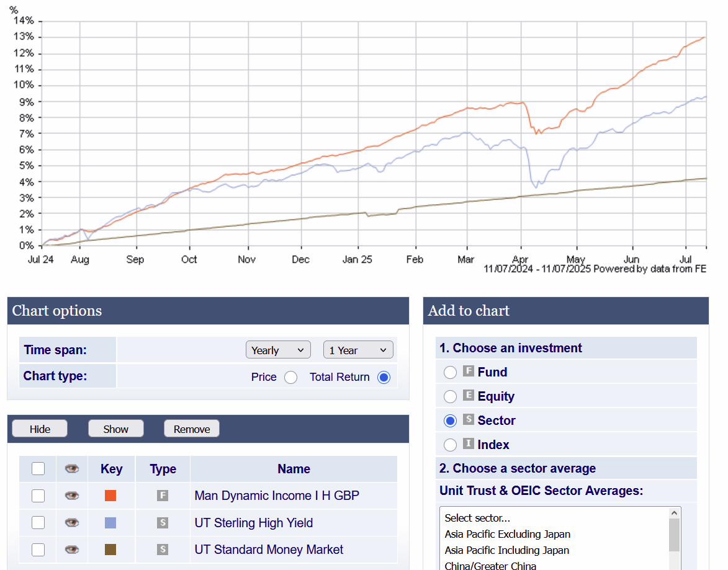Click eye icon for UT Standard Money Market
This screenshot has width=728, height=570.
(x=72, y=550)
